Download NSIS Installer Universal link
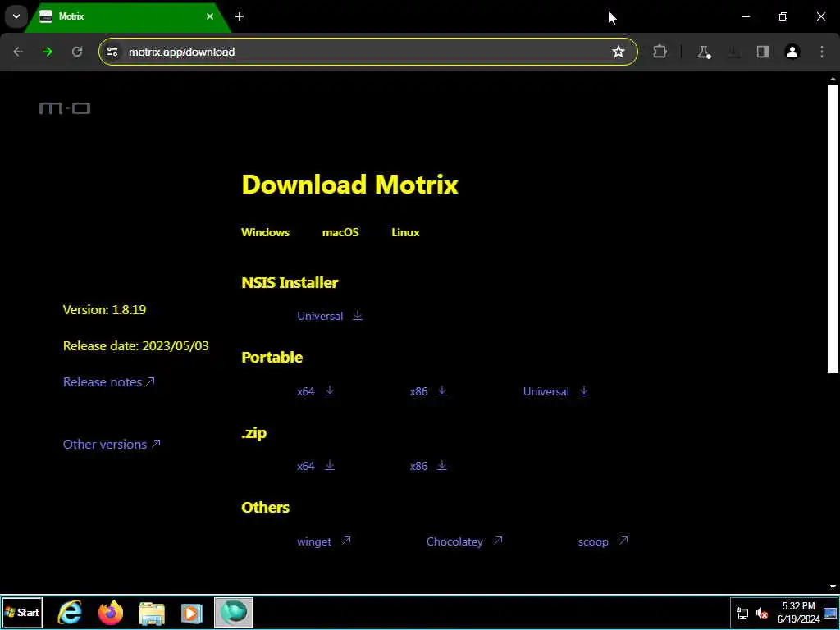 pos(320,316)
